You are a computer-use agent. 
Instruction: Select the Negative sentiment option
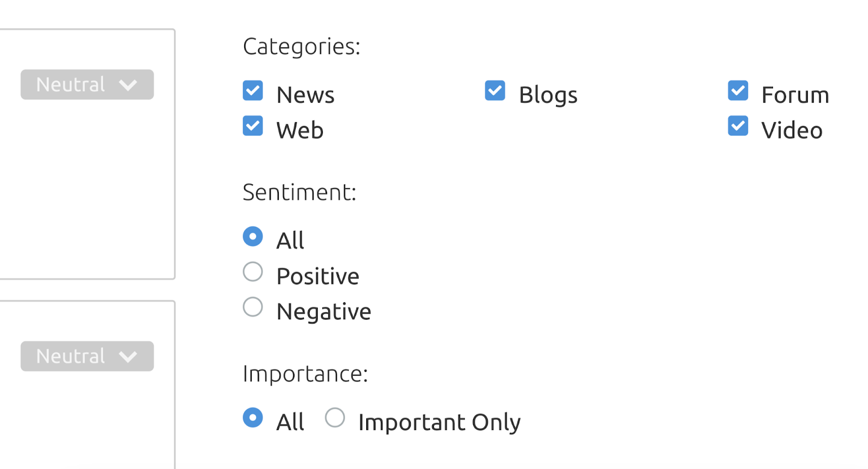(x=253, y=307)
